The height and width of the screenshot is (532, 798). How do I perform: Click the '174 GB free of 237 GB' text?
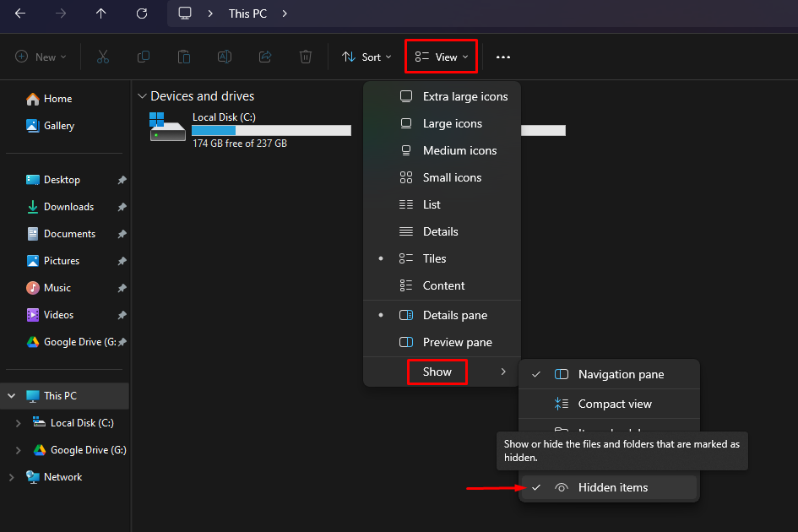coord(240,144)
